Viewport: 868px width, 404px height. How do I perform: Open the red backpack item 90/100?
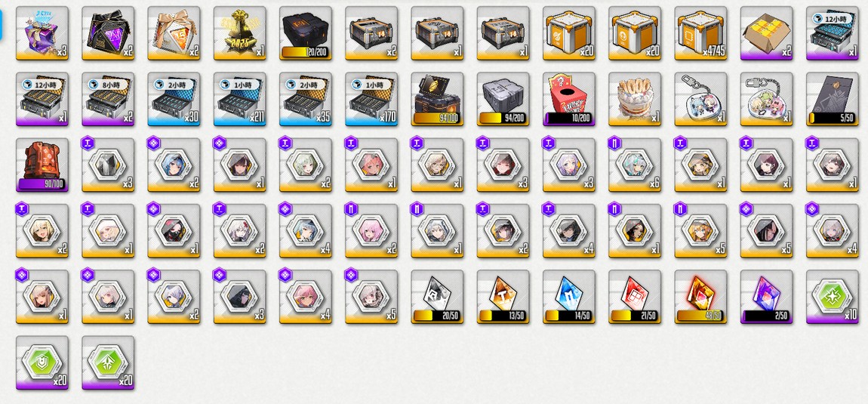[42, 165]
